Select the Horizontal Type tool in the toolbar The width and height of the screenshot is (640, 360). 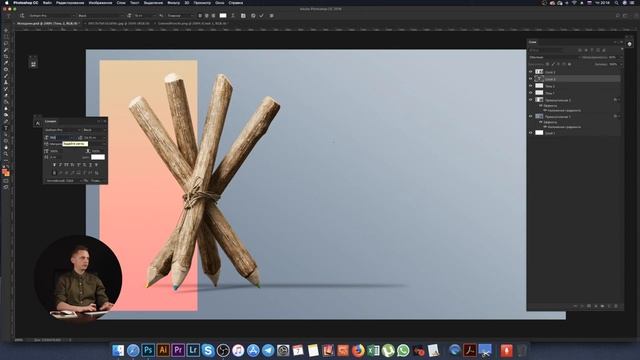pos(6,128)
